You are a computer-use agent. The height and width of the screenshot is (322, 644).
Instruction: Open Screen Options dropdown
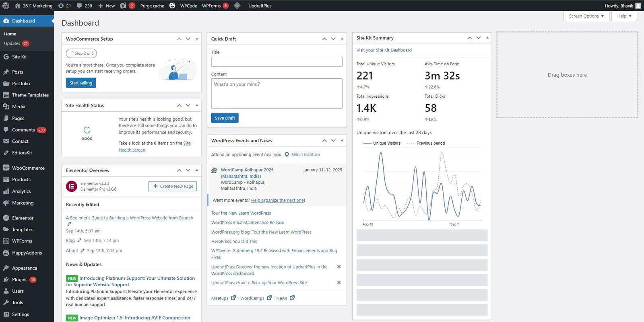point(586,16)
